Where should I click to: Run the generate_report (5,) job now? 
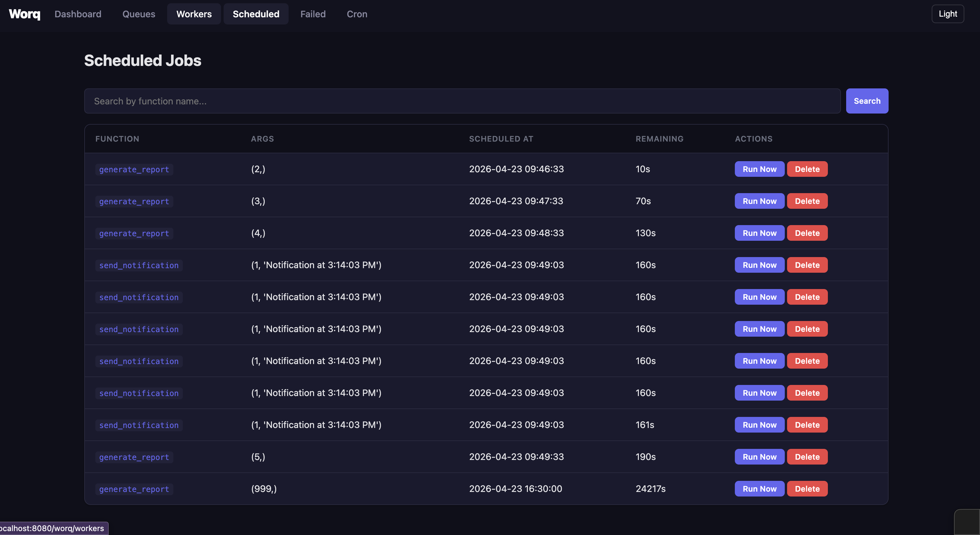[759, 457]
